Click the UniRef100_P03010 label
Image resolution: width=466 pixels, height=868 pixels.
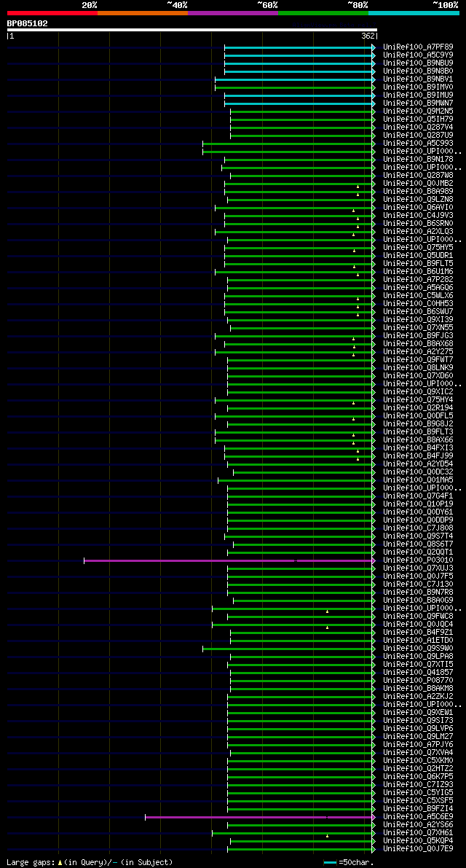click(418, 560)
